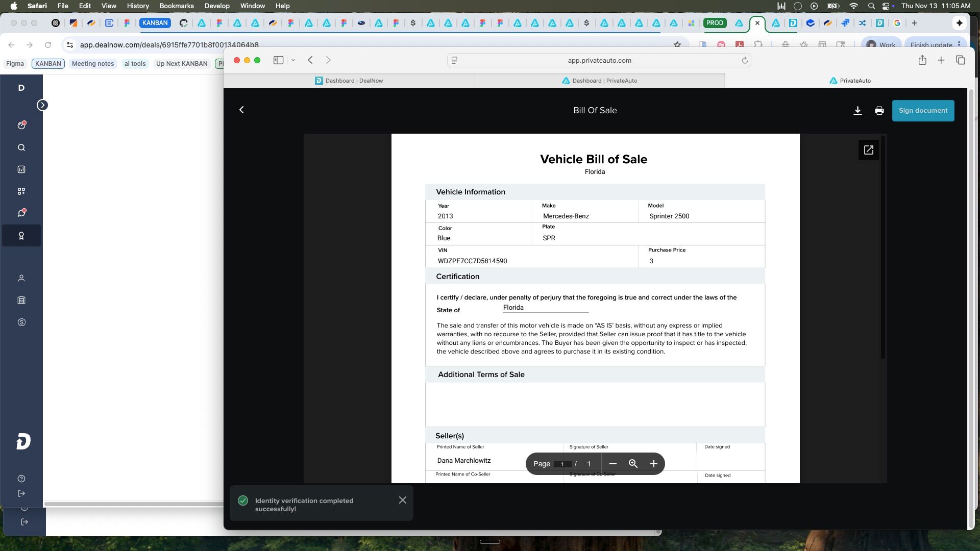Dismiss the identity verification notification
The image size is (980, 551).
coord(403,500)
